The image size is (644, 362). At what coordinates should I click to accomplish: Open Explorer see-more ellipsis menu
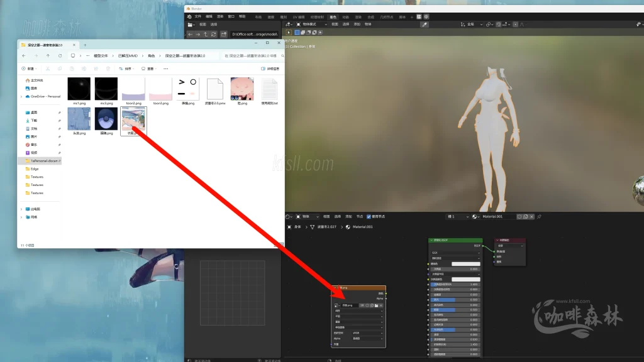(165, 69)
